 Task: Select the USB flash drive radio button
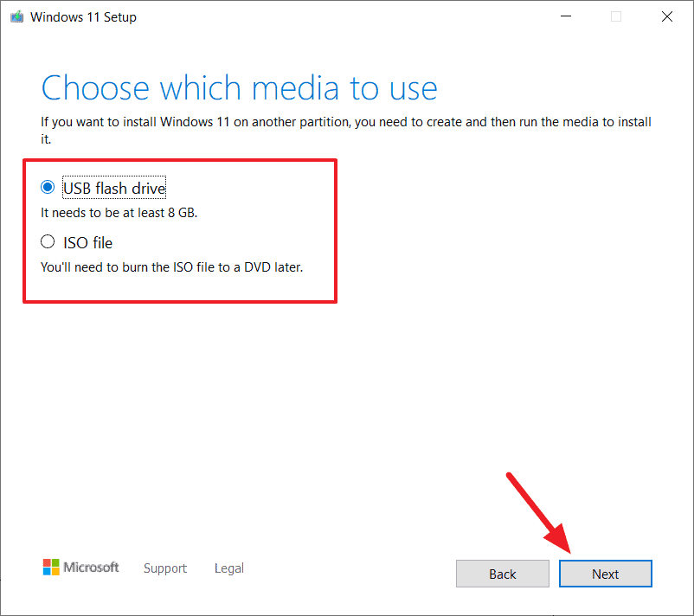pos(48,187)
